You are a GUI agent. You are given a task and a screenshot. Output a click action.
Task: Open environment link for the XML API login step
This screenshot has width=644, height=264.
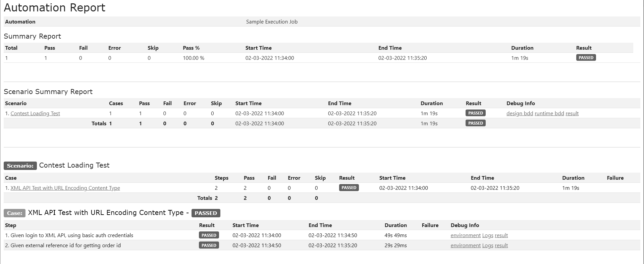point(466,235)
